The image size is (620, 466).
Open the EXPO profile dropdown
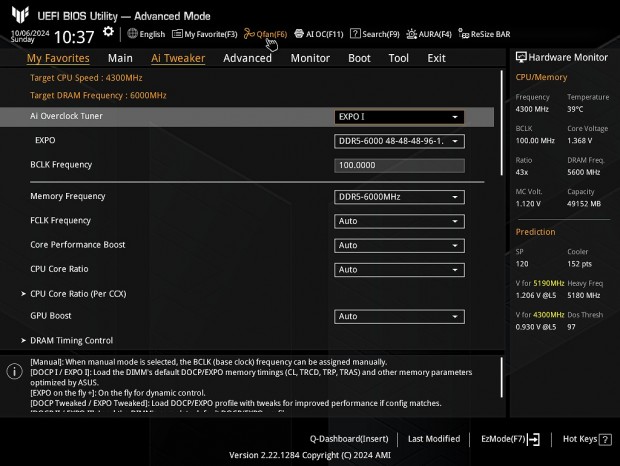[x=399, y=141]
